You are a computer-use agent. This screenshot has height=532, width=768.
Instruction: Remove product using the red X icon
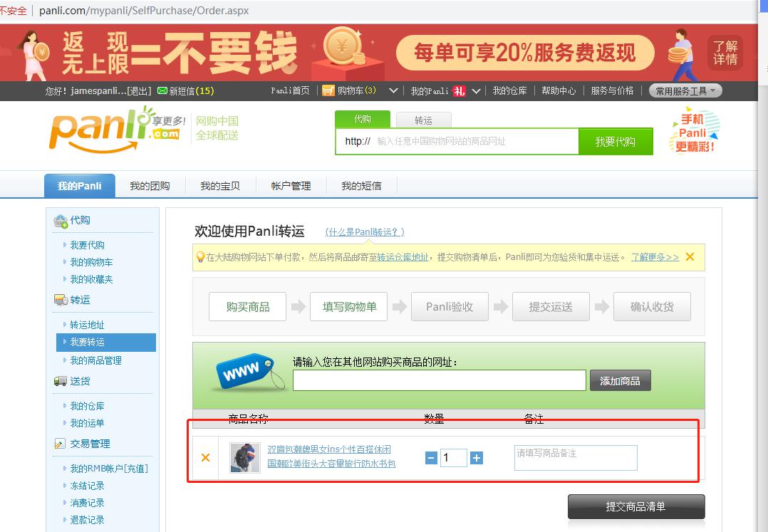(205, 457)
